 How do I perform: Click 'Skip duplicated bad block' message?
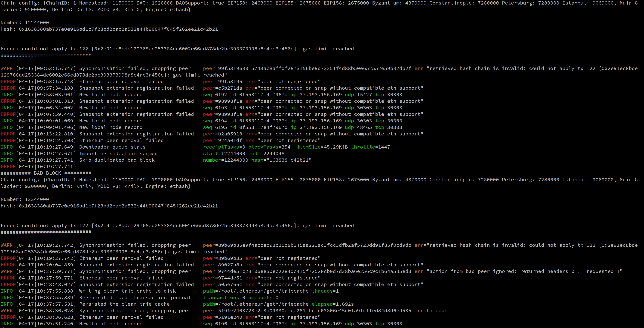click(x=117, y=160)
